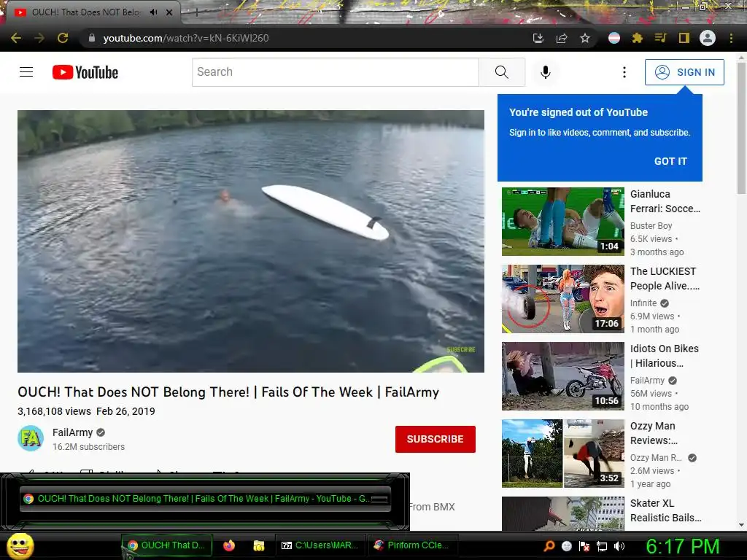Click the striped flag extension icon
Viewport: 747px width, 560px height.
click(614, 38)
